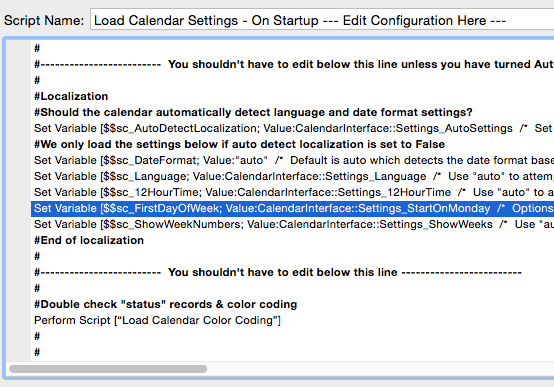Click the empty # line below End of localization
Screen dimensions: 554x387
click(37, 256)
